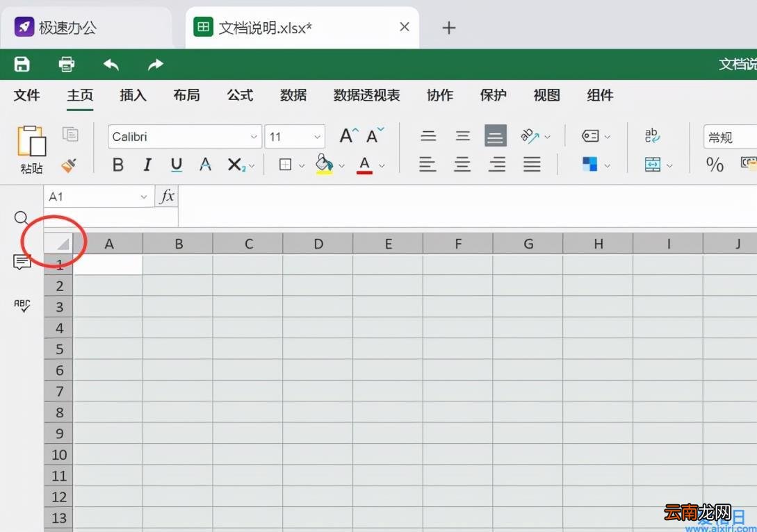This screenshot has width=757, height=532.
Task: Switch to the 主页 tab
Action: pyautogui.click(x=80, y=95)
